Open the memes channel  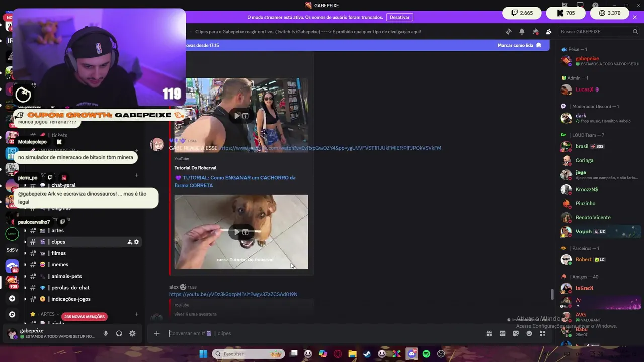[83, 264]
